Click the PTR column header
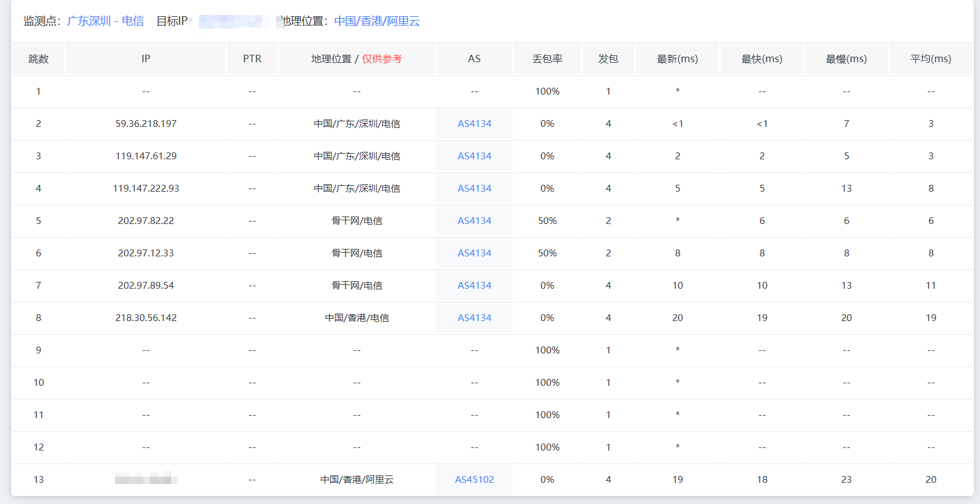The height and width of the screenshot is (504, 980). 252,59
